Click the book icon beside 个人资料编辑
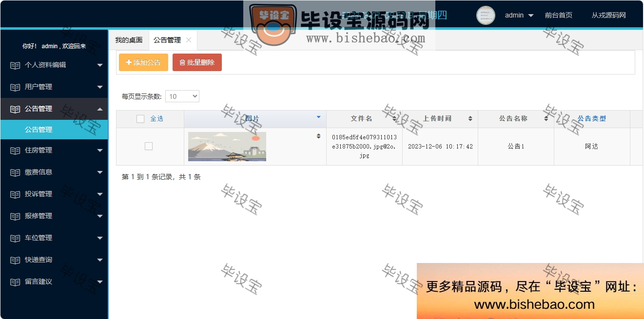 [x=15, y=65]
